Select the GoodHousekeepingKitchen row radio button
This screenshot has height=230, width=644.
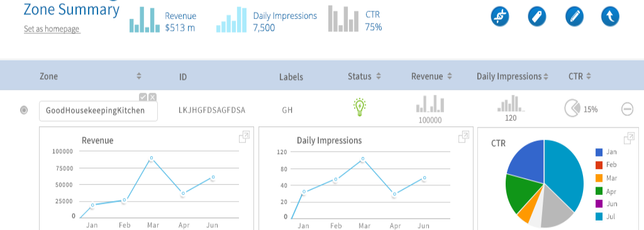[x=24, y=110]
